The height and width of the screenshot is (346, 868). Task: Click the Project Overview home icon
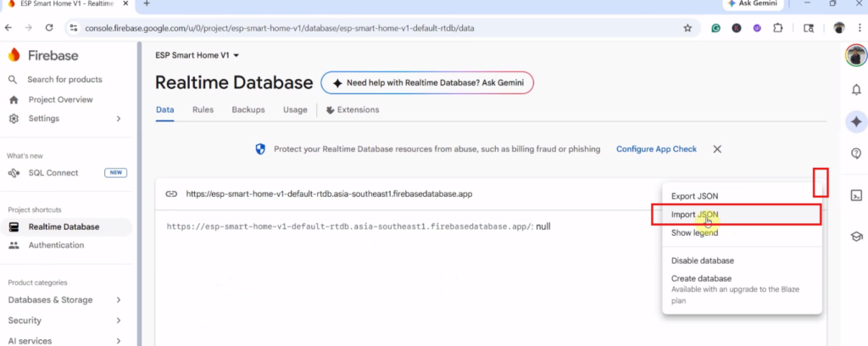pyautogui.click(x=14, y=100)
